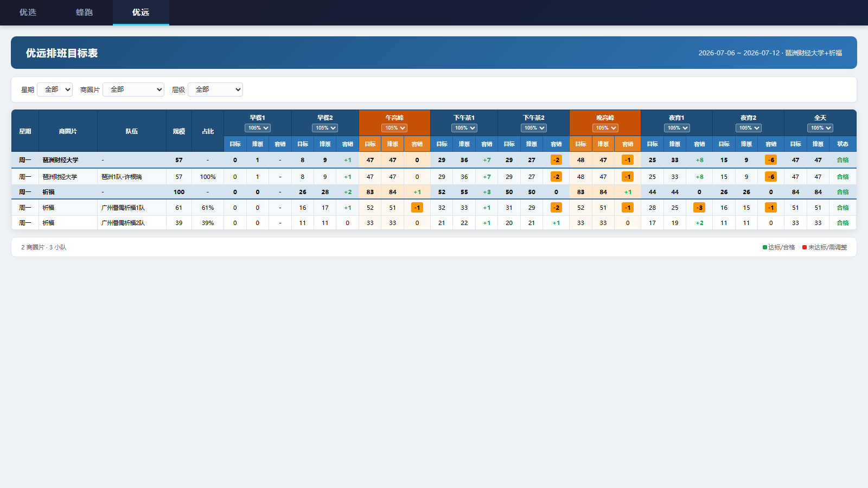Screen dimensions: 868x488
Task: Click the 2 商圈片 · 3 小队 footer text
Action: tap(44, 247)
